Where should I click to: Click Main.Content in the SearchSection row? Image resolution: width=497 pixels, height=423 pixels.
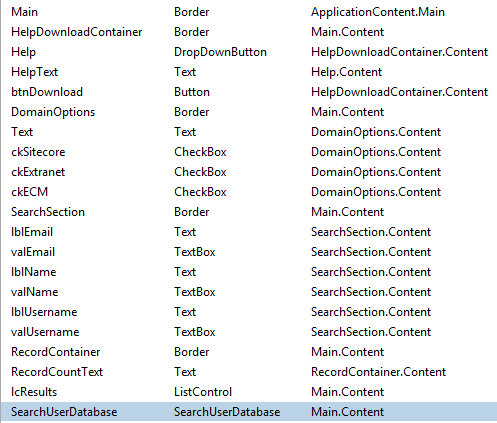(x=348, y=212)
